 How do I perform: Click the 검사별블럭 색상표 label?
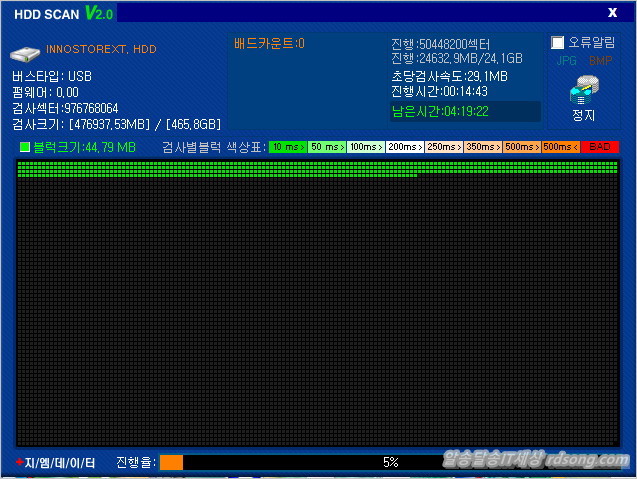(214, 147)
